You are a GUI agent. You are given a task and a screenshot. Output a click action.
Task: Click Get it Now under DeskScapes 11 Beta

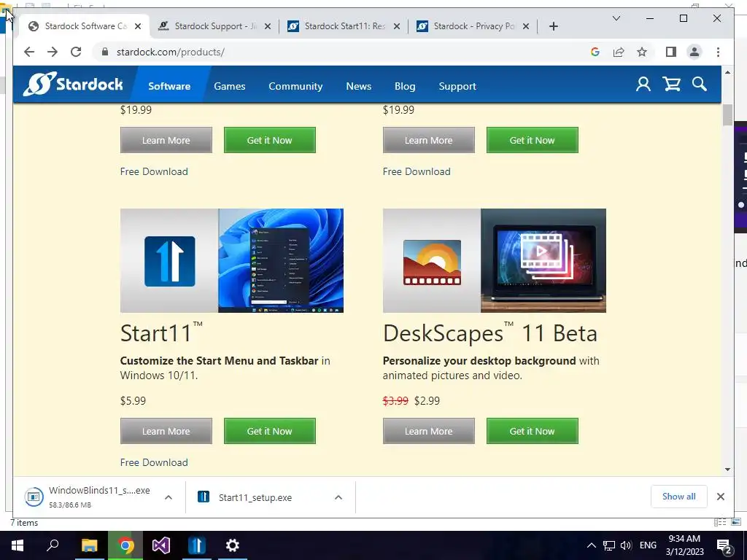tap(532, 431)
